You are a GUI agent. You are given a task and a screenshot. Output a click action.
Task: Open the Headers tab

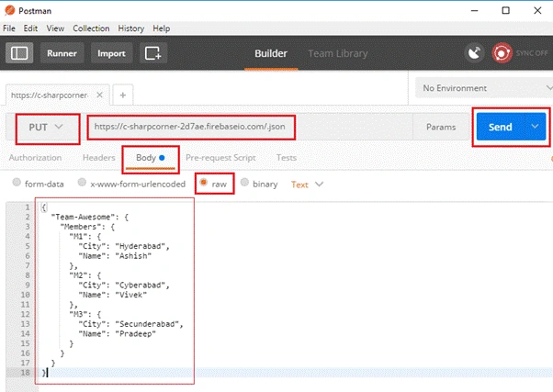coord(99,158)
